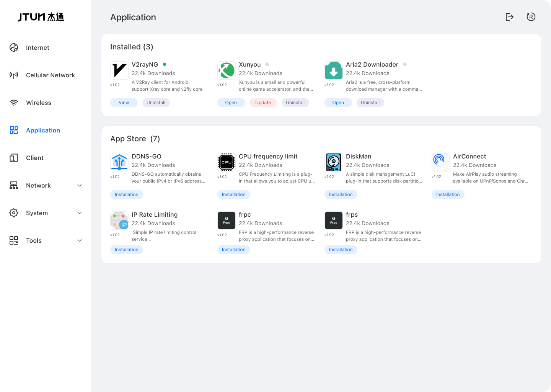
Task: Click the Xunyou app icon
Action: [x=227, y=70]
